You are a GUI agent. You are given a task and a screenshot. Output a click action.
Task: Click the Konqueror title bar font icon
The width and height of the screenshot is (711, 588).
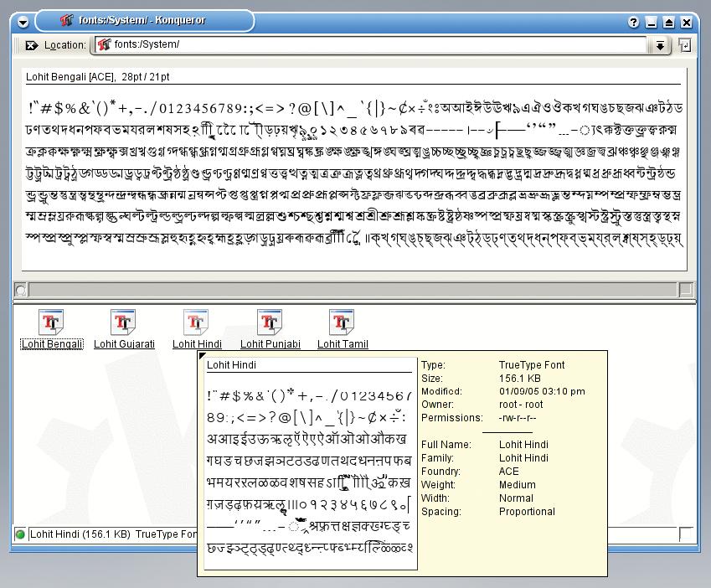pos(67,20)
